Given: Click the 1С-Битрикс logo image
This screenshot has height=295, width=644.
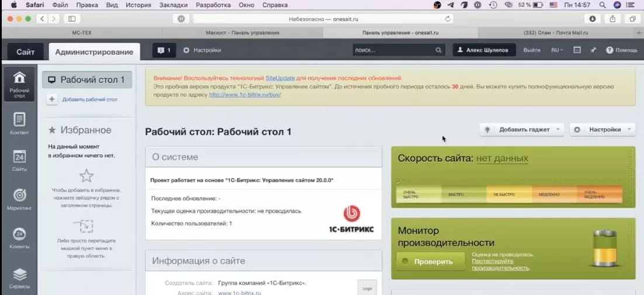Looking at the screenshot, I should (x=352, y=219).
